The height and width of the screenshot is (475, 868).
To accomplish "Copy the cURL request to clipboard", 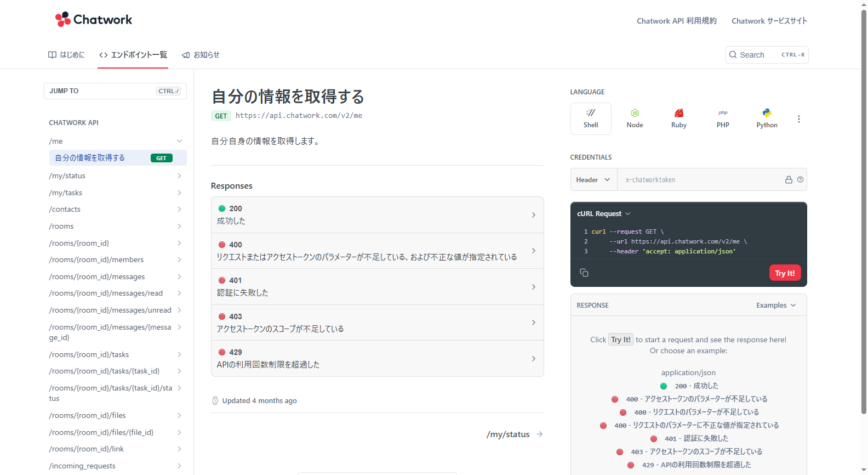I will coord(584,273).
